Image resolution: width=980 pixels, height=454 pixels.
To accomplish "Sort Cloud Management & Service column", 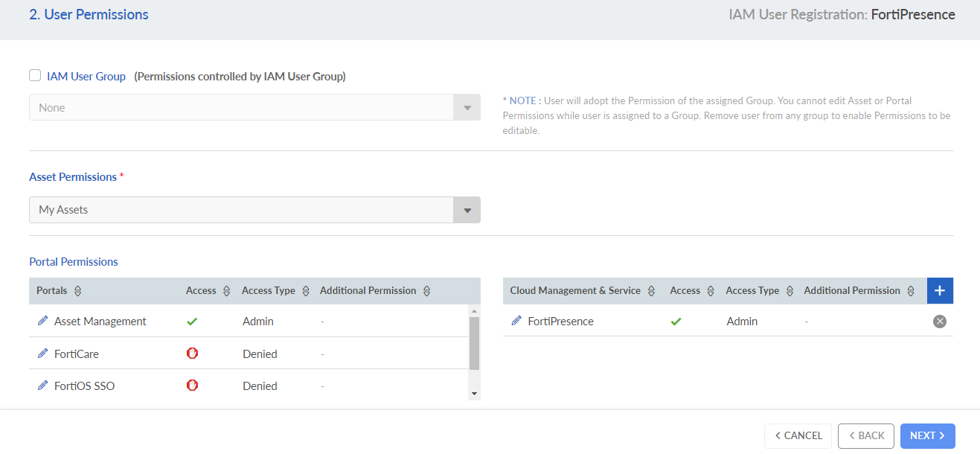I will (652, 291).
